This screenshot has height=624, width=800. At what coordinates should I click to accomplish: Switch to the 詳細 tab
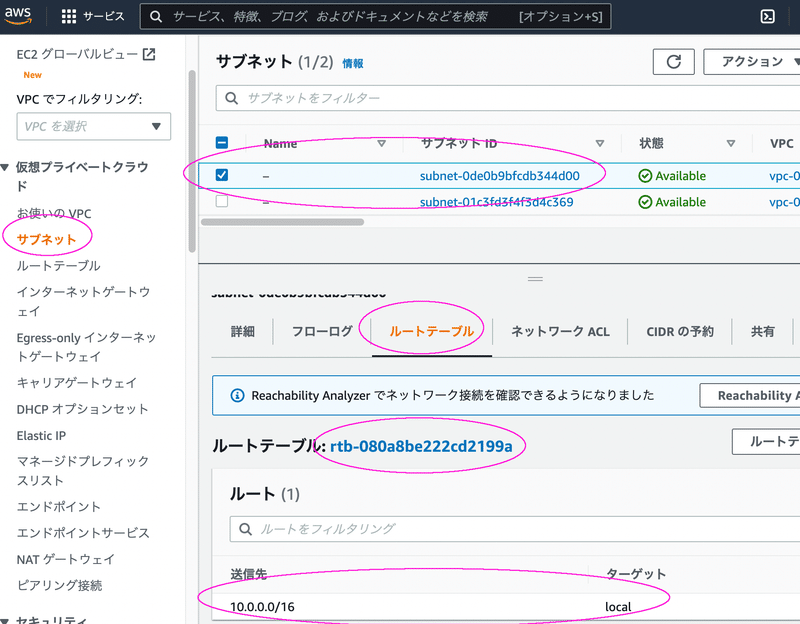242,332
